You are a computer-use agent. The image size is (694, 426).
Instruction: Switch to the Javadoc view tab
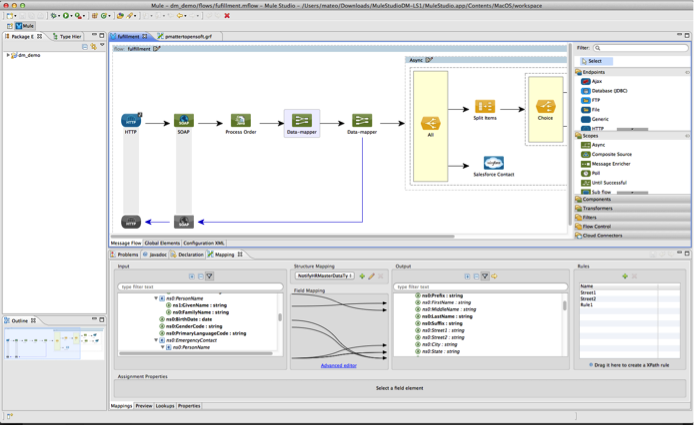154,255
